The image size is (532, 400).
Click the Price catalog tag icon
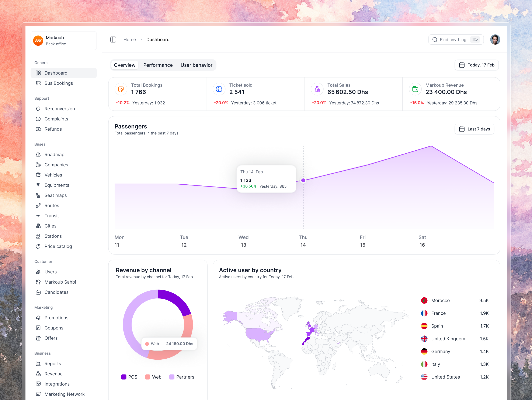coord(38,246)
